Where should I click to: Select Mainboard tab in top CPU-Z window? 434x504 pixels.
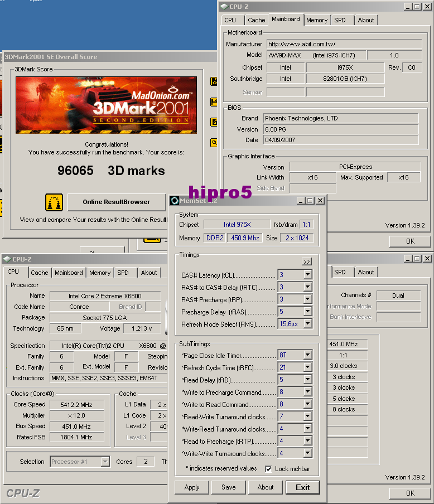click(286, 19)
